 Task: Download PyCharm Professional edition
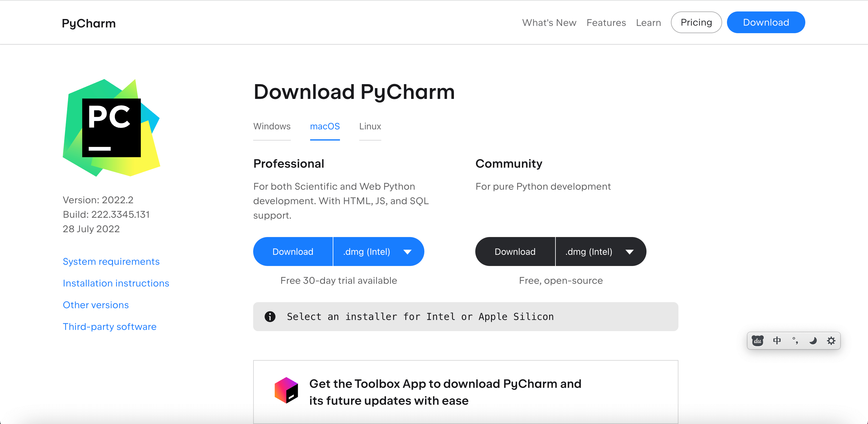[292, 252]
